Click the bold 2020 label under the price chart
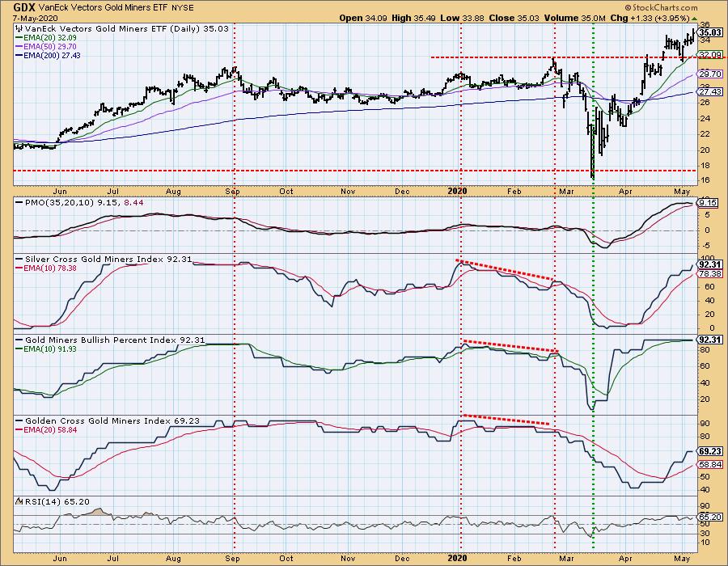The height and width of the screenshot is (566, 728). pyautogui.click(x=457, y=191)
